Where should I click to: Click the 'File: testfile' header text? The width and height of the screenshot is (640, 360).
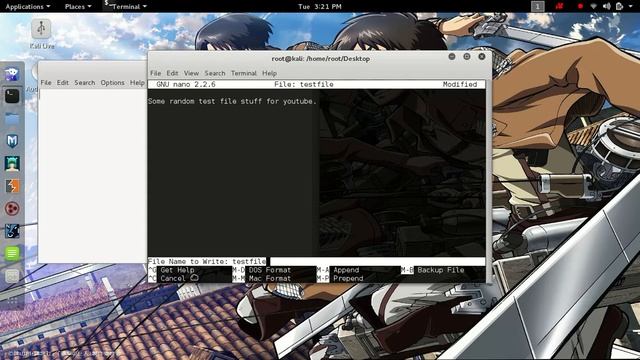tap(304, 84)
